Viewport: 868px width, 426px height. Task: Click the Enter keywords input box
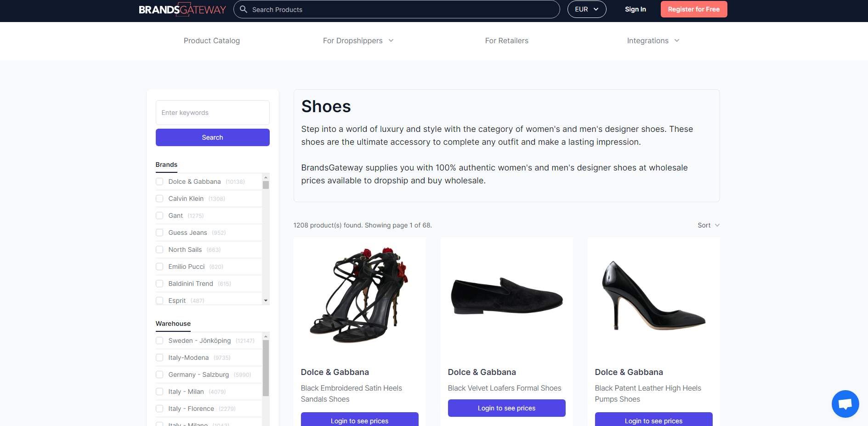213,113
